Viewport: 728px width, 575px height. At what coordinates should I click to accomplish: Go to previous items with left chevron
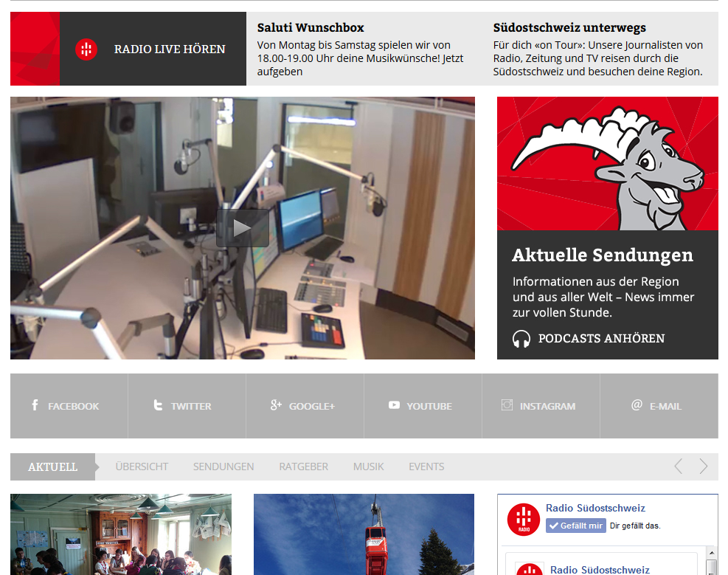679,466
